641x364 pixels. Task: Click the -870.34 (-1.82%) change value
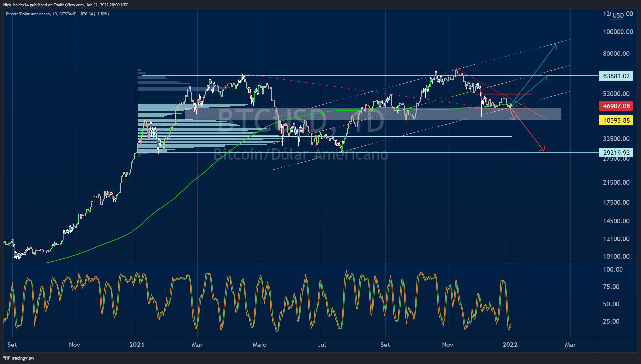click(x=94, y=14)
